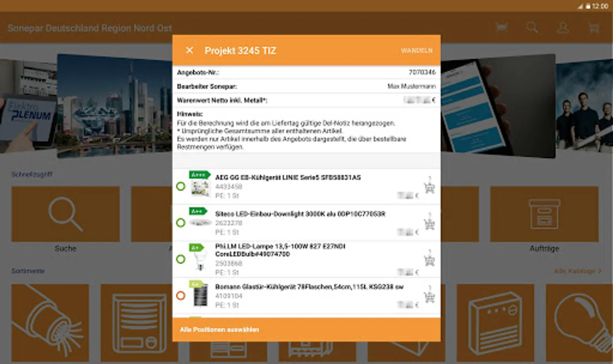Click the name Max Mustermann
613x364 pixels.
point(412,86)
